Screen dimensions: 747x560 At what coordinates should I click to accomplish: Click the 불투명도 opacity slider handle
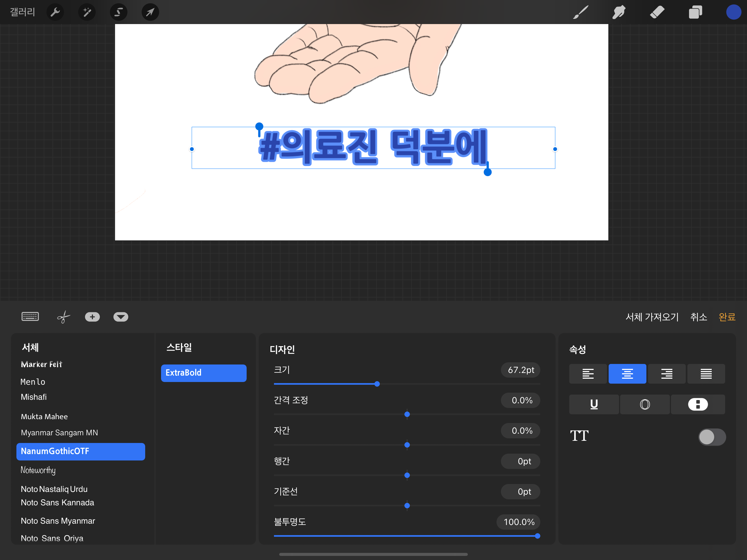[x=537, y=536]
